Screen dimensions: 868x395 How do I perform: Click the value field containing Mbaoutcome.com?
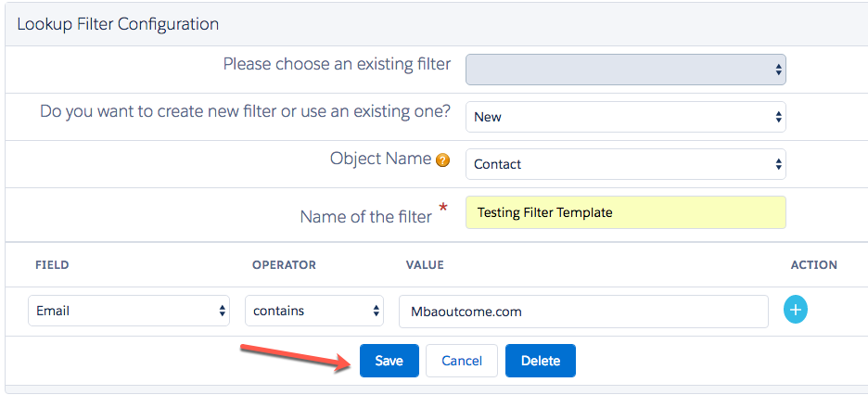(x=583, y=312)
